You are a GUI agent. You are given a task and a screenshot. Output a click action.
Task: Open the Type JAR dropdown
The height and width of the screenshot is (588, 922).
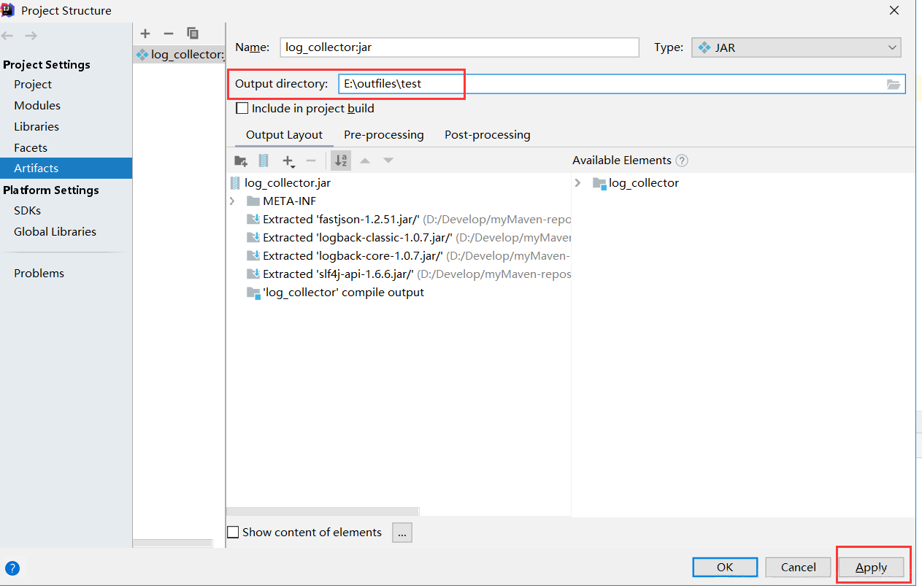point(796,47)
